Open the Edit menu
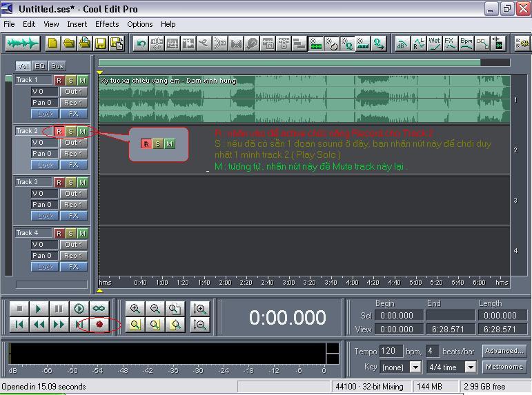The image size is (532, 395). coord(29,24)
